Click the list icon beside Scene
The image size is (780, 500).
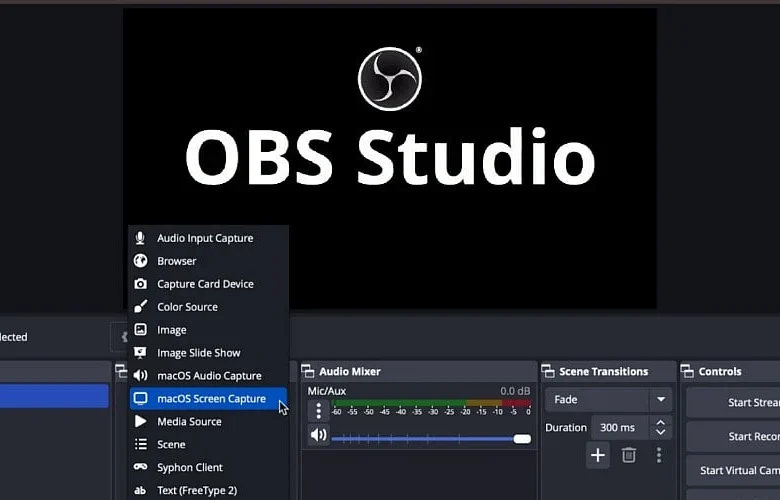pos(140,444)
